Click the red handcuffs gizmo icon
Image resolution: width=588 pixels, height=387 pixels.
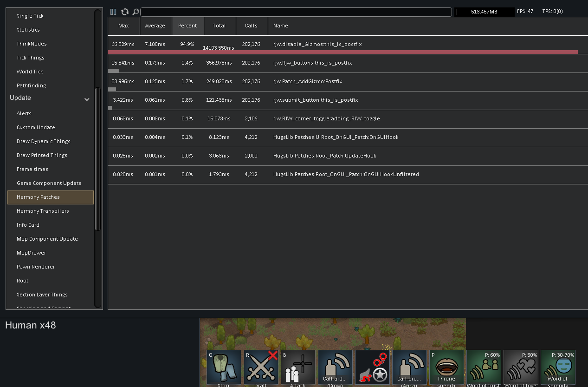tap(372, 367)
